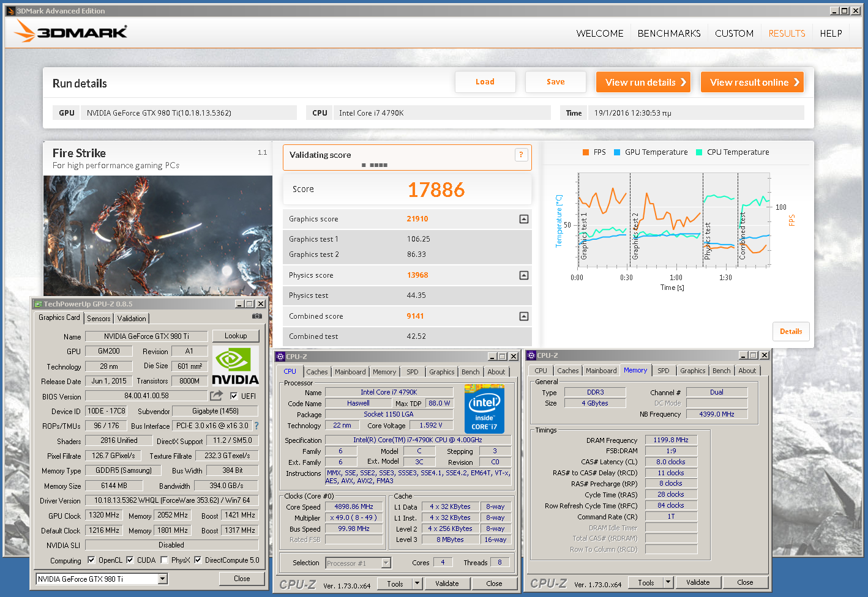Viewport: 868px width, 597px height.
Task: Click the Save button
Action: click(x=556, y=82)
